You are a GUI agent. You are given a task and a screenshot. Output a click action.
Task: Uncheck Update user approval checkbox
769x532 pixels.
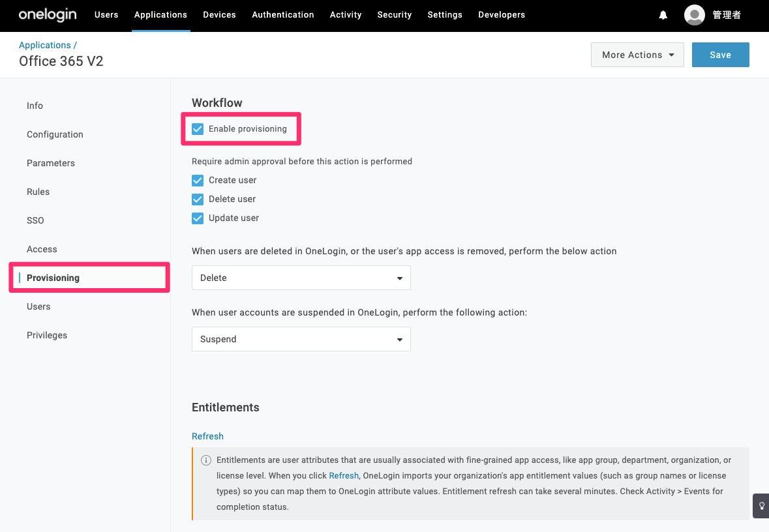[198, 218]
